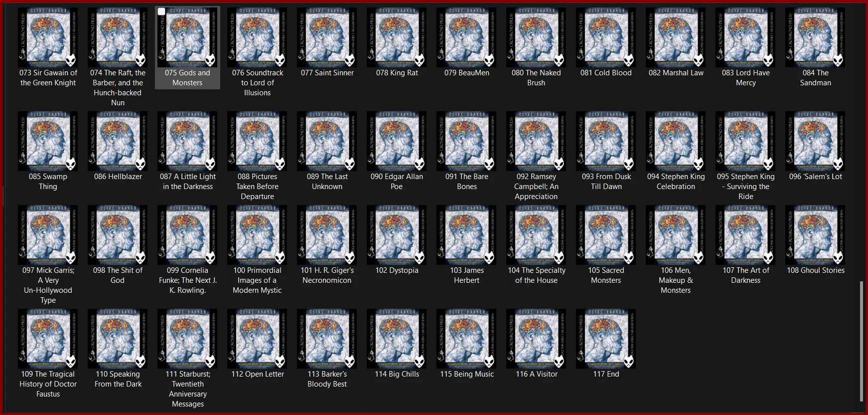
Task: Select the 085 Swamp Thing file icon
Action: tap(48, 141)
